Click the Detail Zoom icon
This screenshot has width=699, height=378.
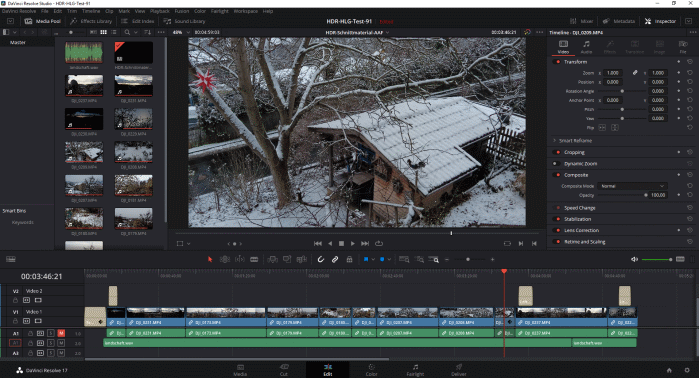click(419, 259)
